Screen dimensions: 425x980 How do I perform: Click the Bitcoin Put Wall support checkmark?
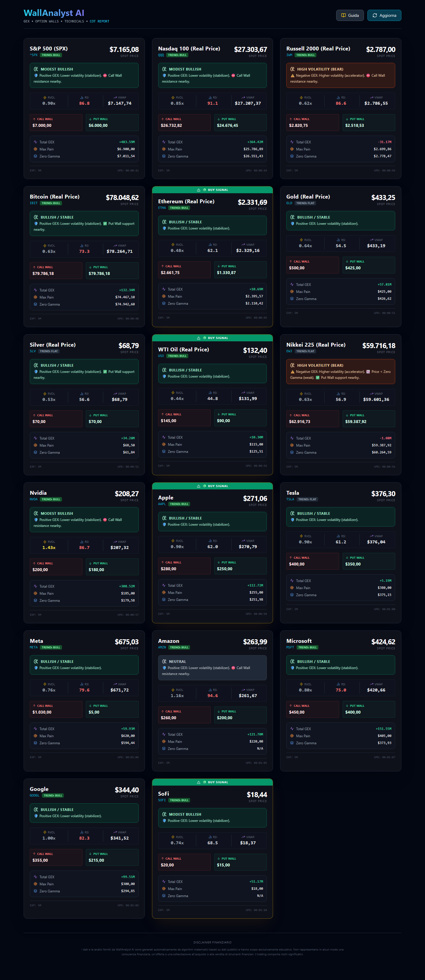105,224
